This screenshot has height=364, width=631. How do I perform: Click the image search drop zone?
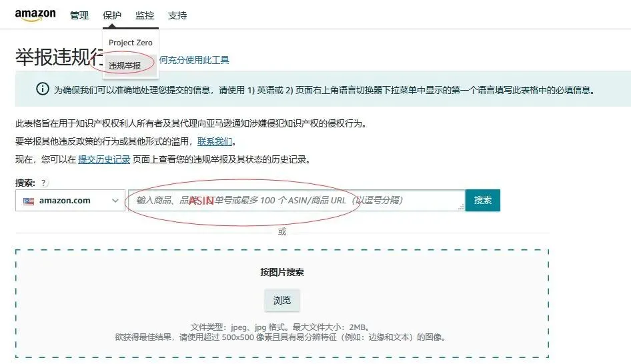click(282, 303)
